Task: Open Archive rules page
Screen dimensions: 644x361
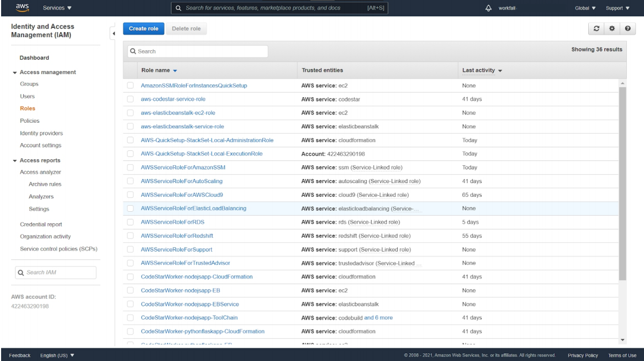Action: coord(45,184)
